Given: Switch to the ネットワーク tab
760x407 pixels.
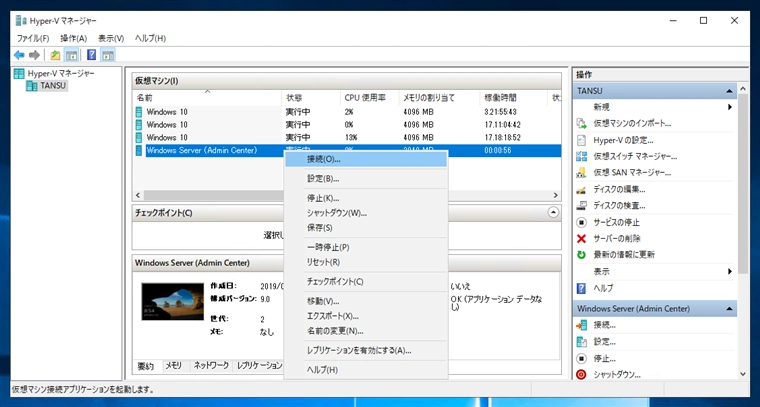Looking at the screenshot, I should point(211,366).
